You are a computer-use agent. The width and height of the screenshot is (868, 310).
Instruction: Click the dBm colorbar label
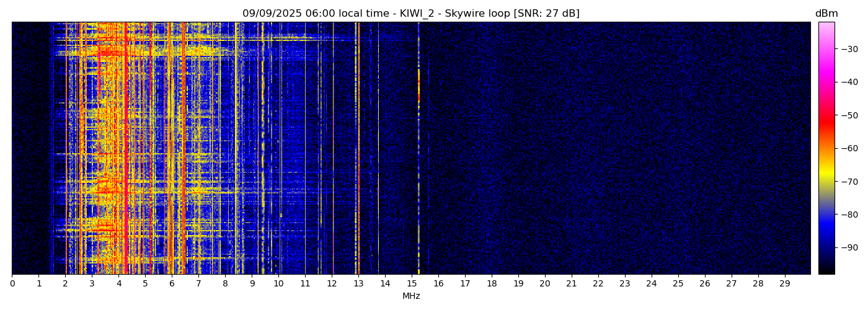[826, 14]
